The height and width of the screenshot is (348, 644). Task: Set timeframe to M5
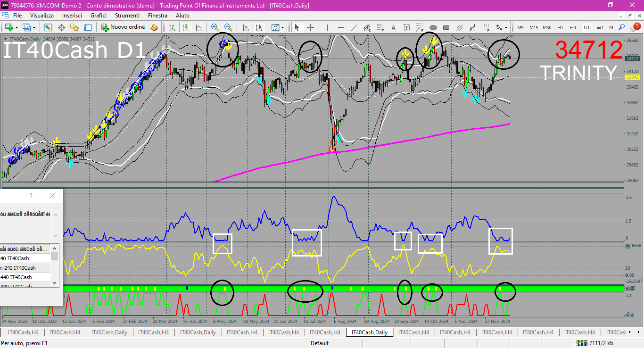click(x=520, y=27)
